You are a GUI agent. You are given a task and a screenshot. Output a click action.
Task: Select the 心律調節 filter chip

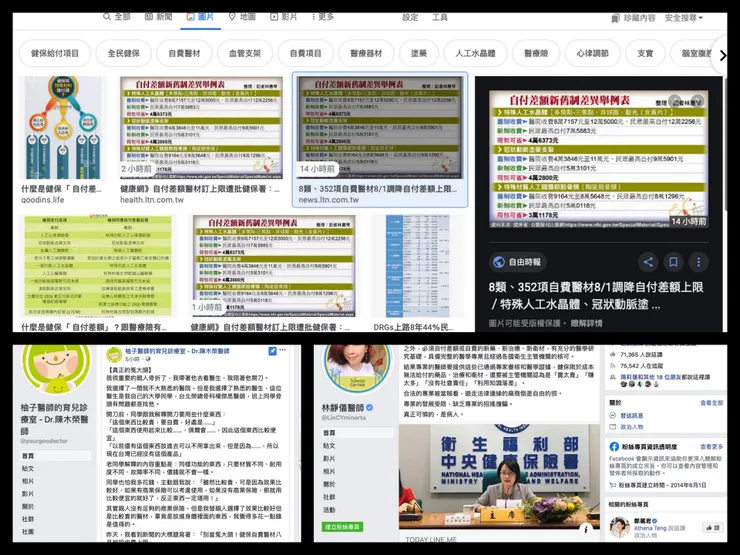coord(592,53)
